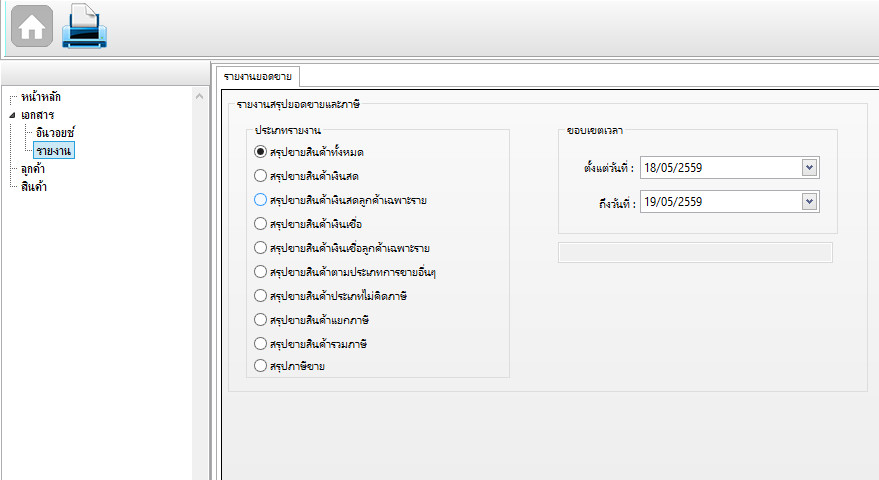Collapse the เอกสาร tree node arrow
The height and width of the screenshot is (480, 879).
click(12, 115)
